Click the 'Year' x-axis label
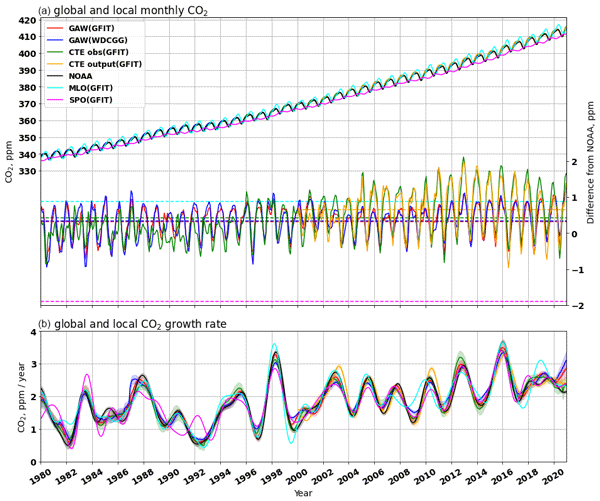600x501 pixels. tap(301, 493)
